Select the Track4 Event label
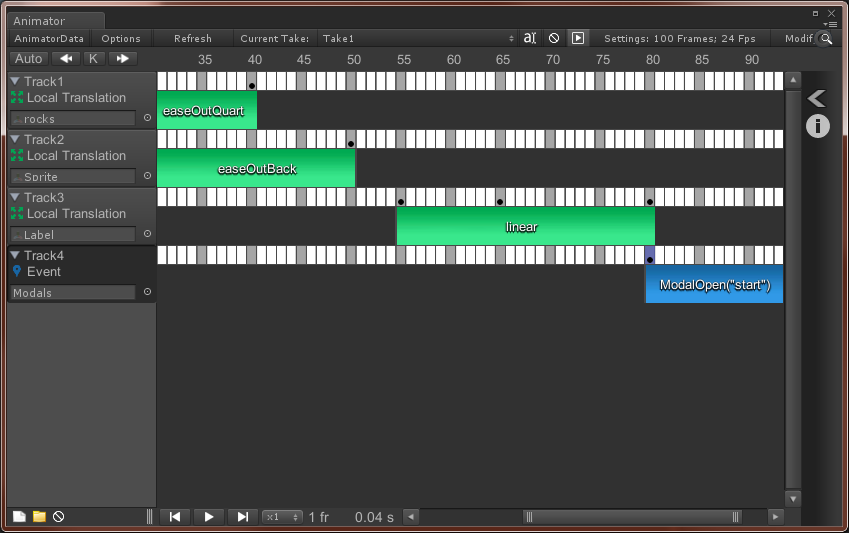Image resolution: width=849 pixels, height=533 pixels. (44, 271)
